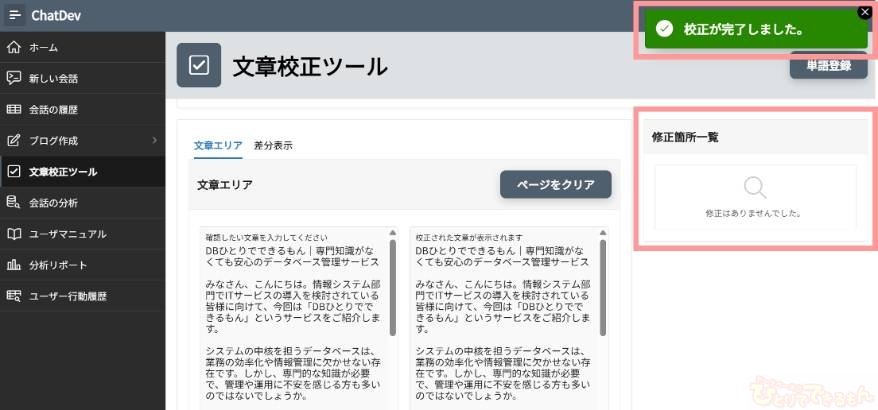Click the scrollbar of the input text area

392,290
